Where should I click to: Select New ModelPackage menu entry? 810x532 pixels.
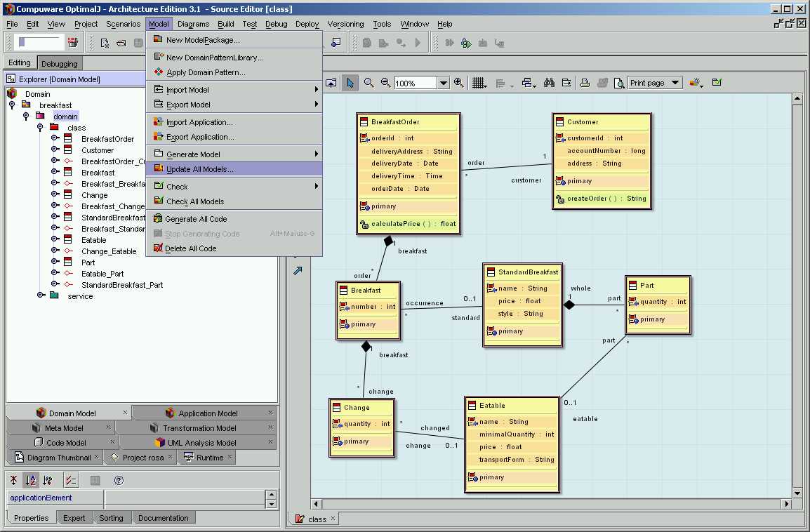click(x=234, y=40)
